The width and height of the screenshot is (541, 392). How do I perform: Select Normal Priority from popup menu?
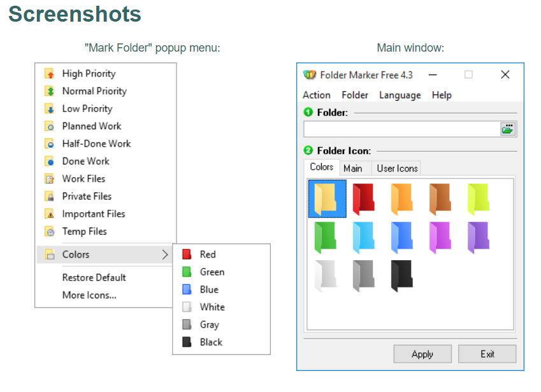coord(106,91)
